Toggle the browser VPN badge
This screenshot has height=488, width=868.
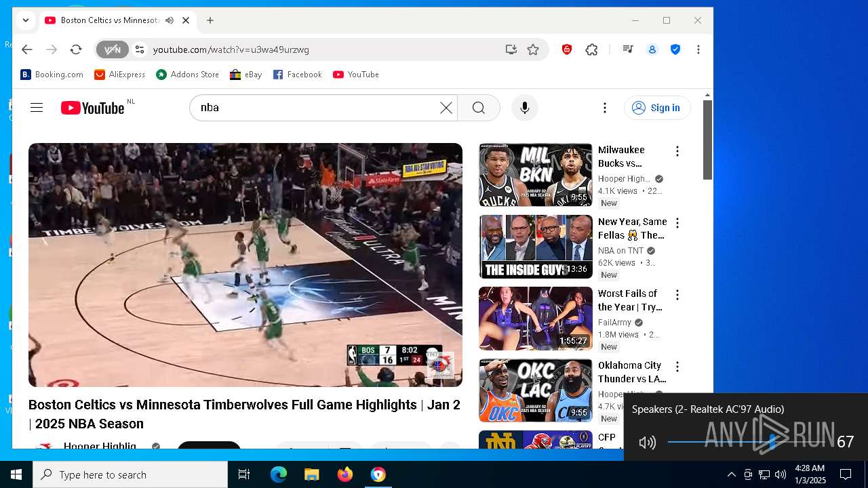click(x=112, y=49)
